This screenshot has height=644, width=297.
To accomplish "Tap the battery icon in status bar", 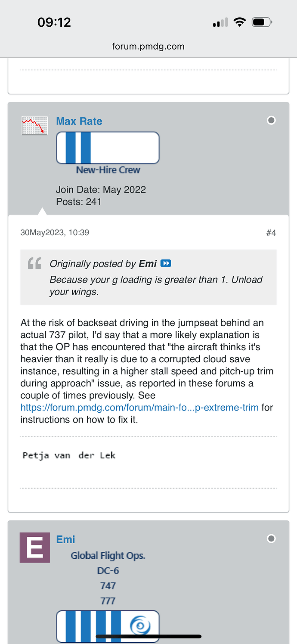I will tap(262, 22).
